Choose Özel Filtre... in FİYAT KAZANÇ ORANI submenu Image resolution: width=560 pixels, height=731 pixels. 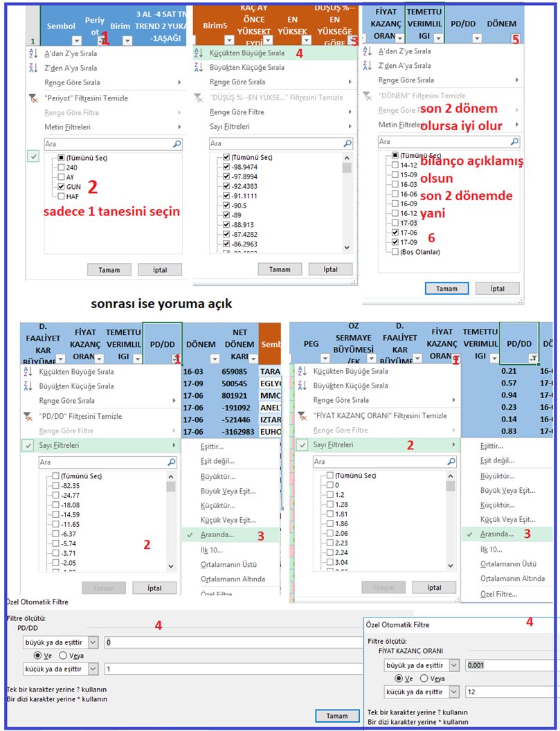click(499, 594)
